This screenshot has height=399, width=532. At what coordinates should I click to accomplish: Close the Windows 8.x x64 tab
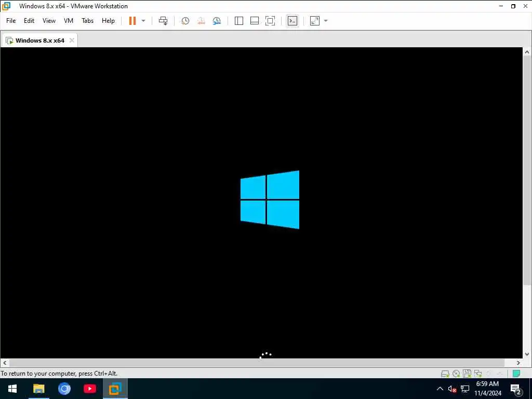pyautogui.click(x=72, y=41)
